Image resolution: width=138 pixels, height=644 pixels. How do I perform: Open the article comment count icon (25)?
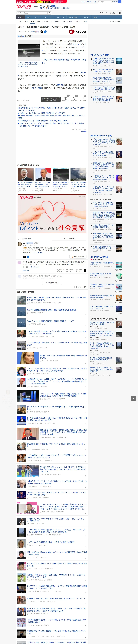(32, 32)
